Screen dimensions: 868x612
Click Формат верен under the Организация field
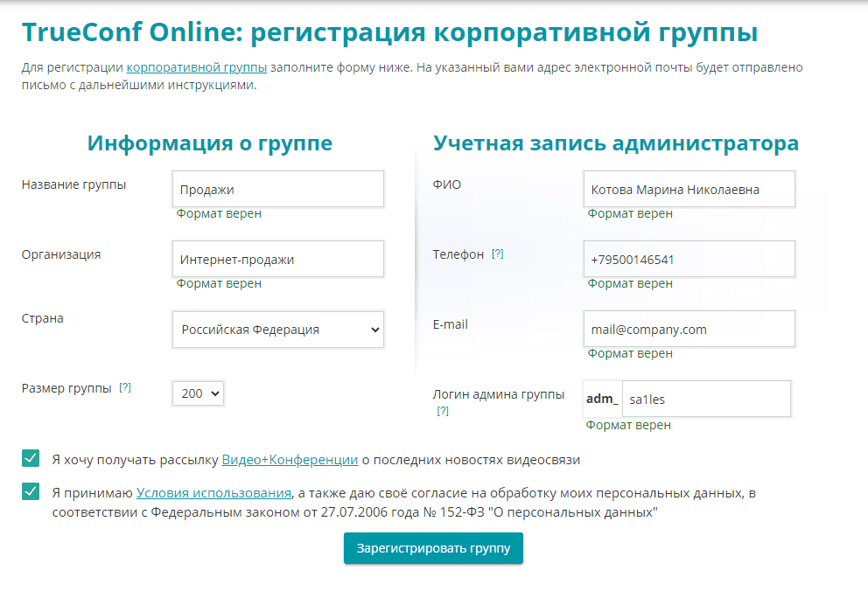point(219,283)
